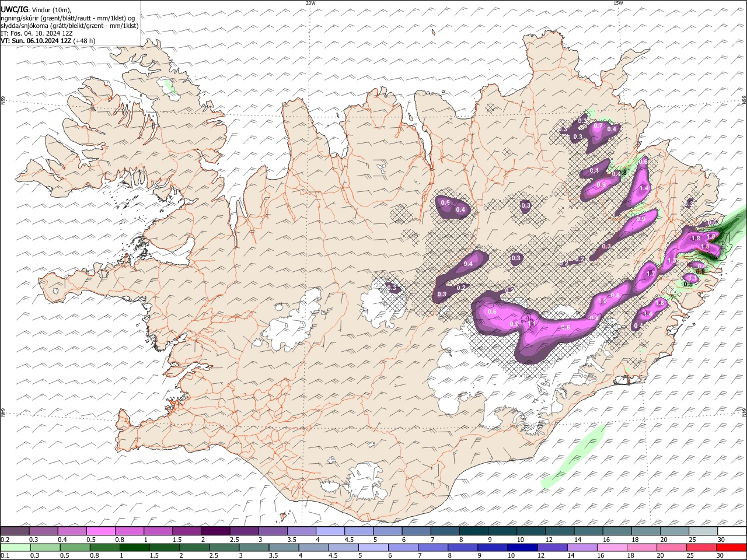Pick the light violet 14–16 swatch in lower legend
747x560 pixels.
[x=583, y=548]
